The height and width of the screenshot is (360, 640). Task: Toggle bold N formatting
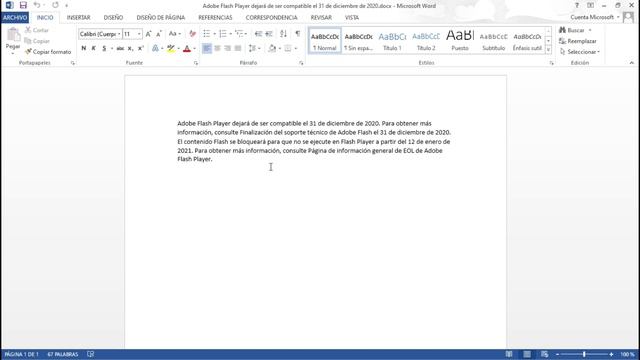(x=84, y=49)
